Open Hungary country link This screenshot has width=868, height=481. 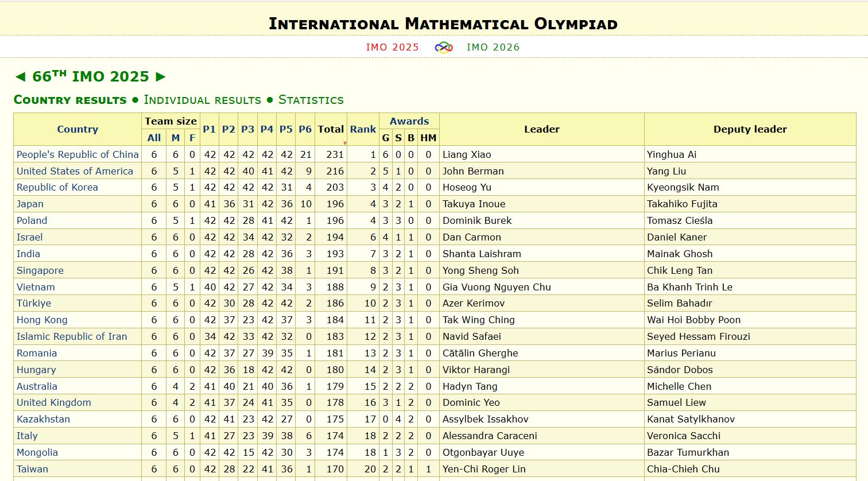coord(36,370)
